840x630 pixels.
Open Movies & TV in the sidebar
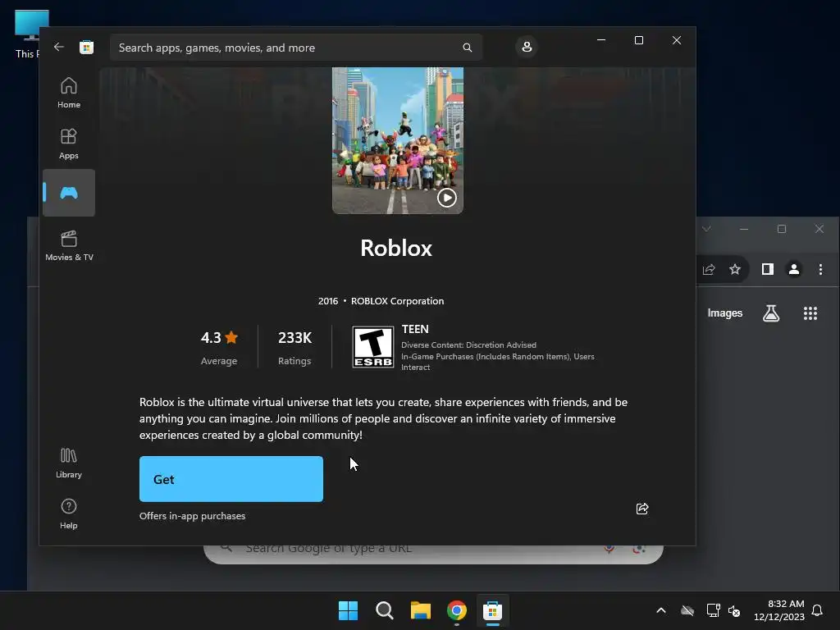pos(69,246)
